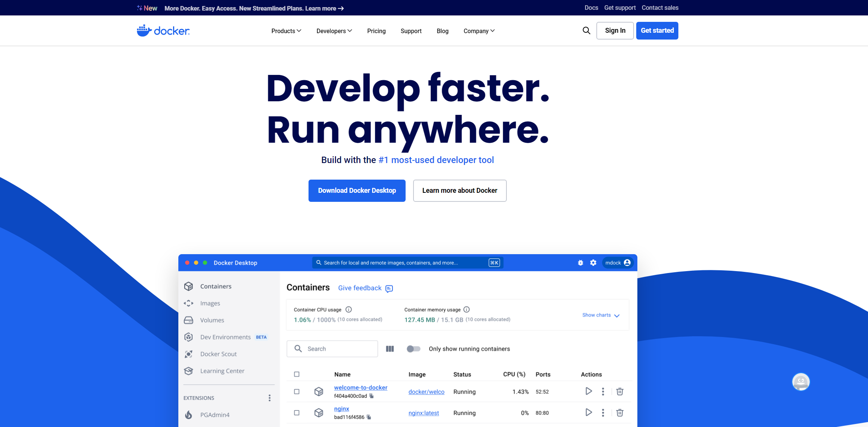
Task: Expand the Products menu
Action: [x=286, y=31]
